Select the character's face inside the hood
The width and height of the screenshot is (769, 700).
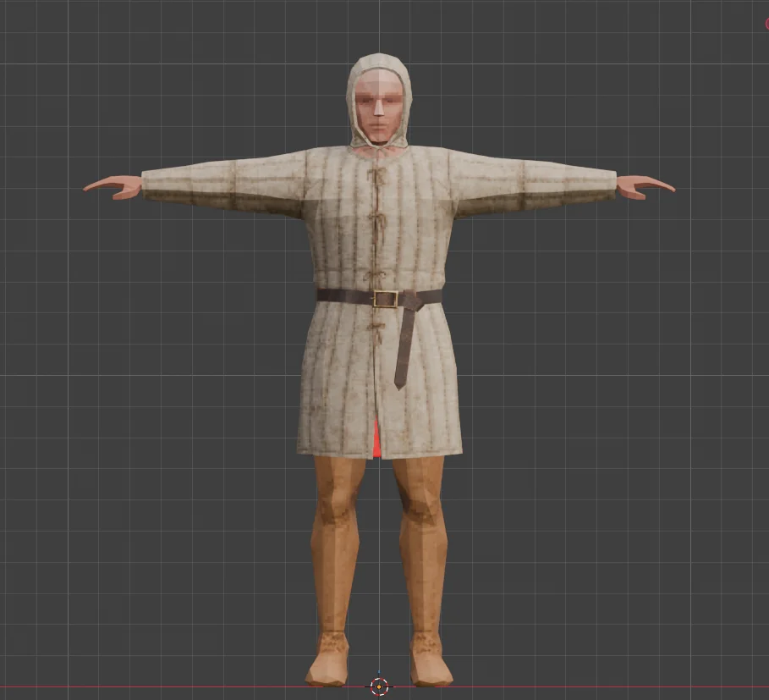(x=379, y=107)
